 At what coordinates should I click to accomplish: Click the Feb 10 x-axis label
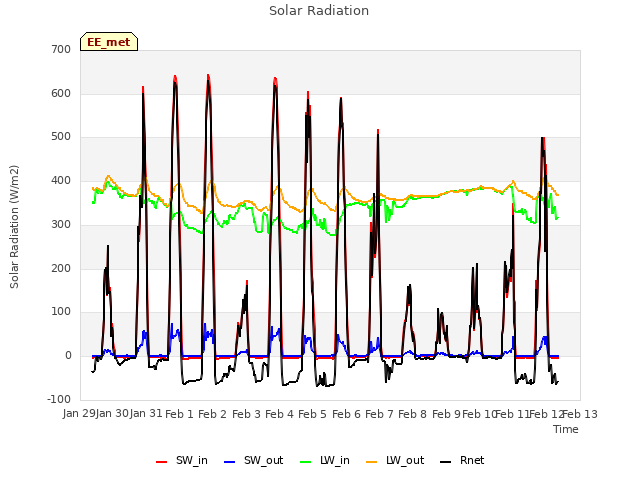pos(478,414)
